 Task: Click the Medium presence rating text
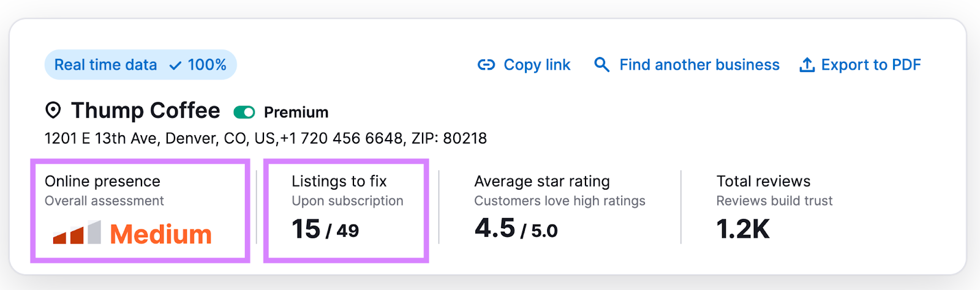160,234
